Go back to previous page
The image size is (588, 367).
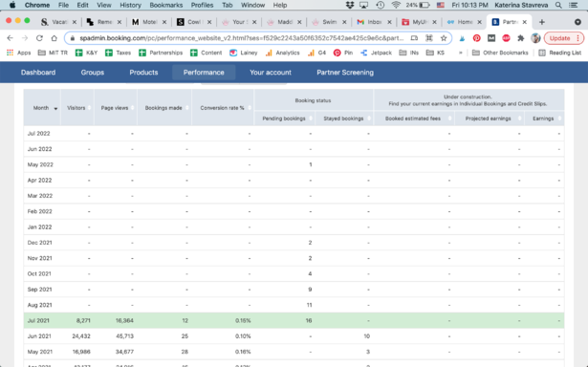click(11, 38)
